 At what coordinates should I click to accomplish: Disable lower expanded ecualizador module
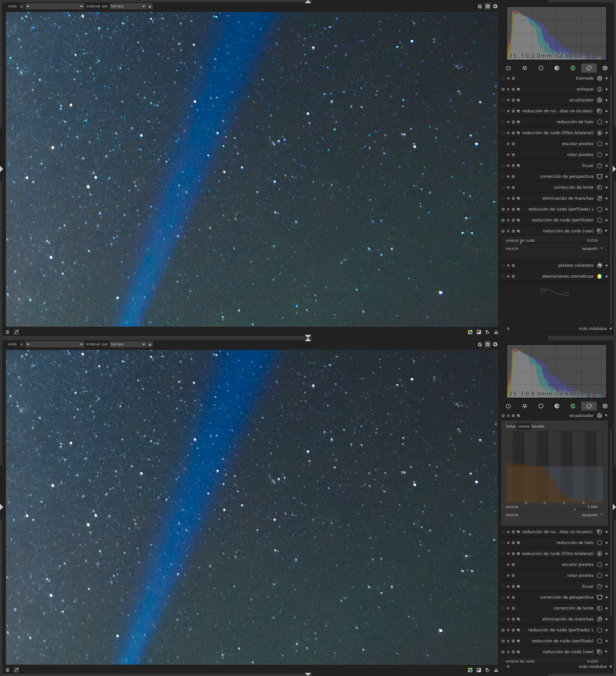(503, 416)
